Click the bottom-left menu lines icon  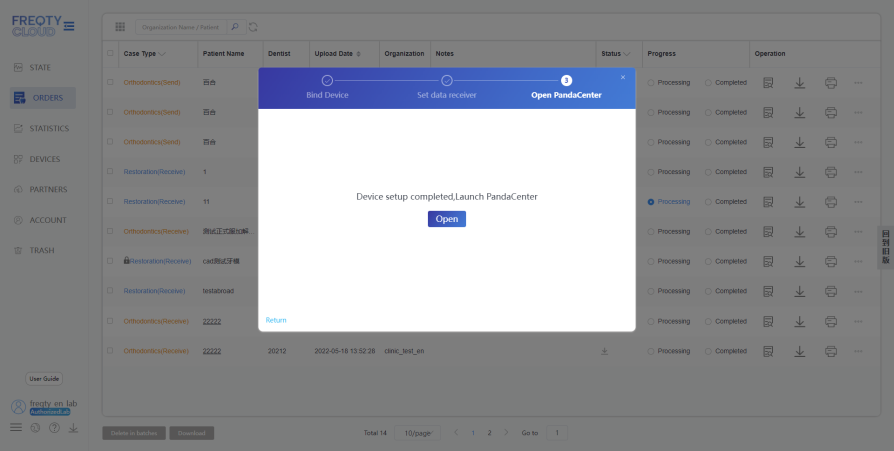(x=16, y=427)
